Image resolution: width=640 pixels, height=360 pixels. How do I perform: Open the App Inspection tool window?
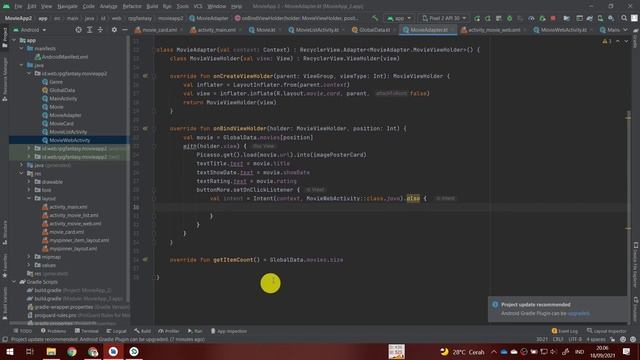[x=229, y=331]
